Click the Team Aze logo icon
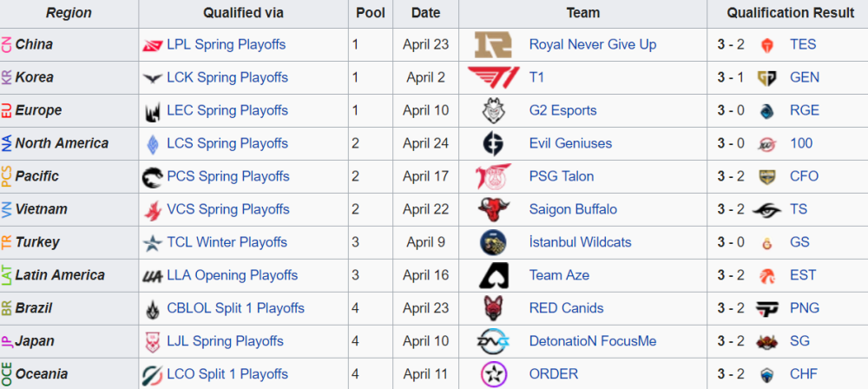Screen dimensions: 868x389 point(494,275)
